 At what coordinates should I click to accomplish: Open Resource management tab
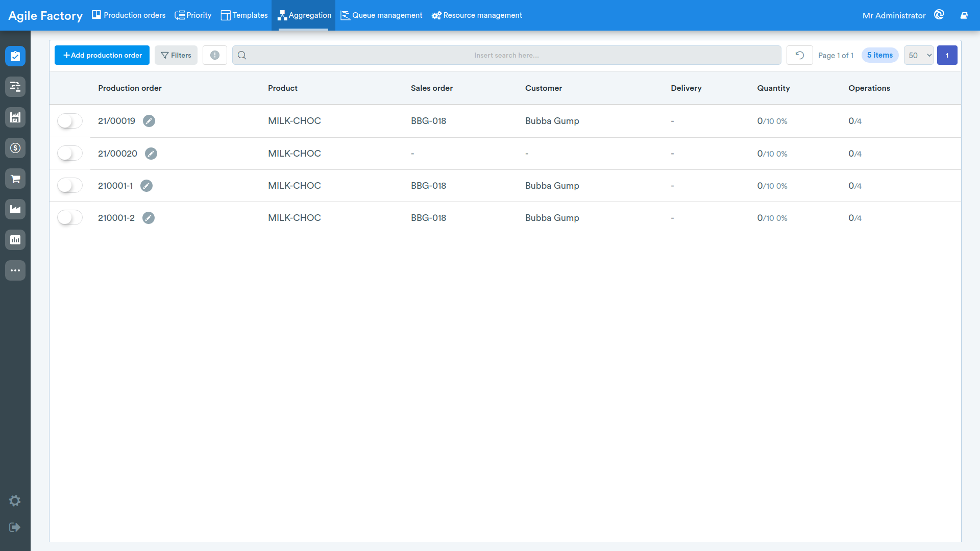pyautogui.click(x=477, y=15)
